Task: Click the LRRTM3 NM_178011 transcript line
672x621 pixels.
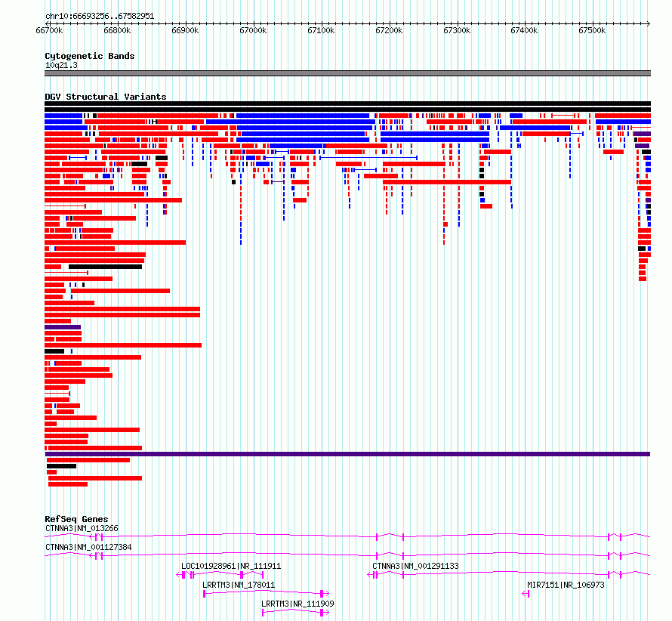Action: [x=266, y=593]
